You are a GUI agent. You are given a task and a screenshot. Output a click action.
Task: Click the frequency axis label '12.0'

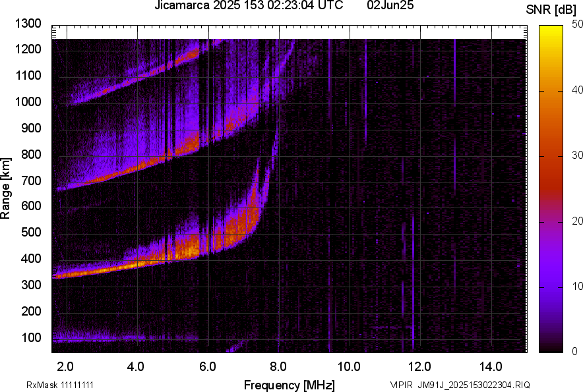(x=420, y=367)
